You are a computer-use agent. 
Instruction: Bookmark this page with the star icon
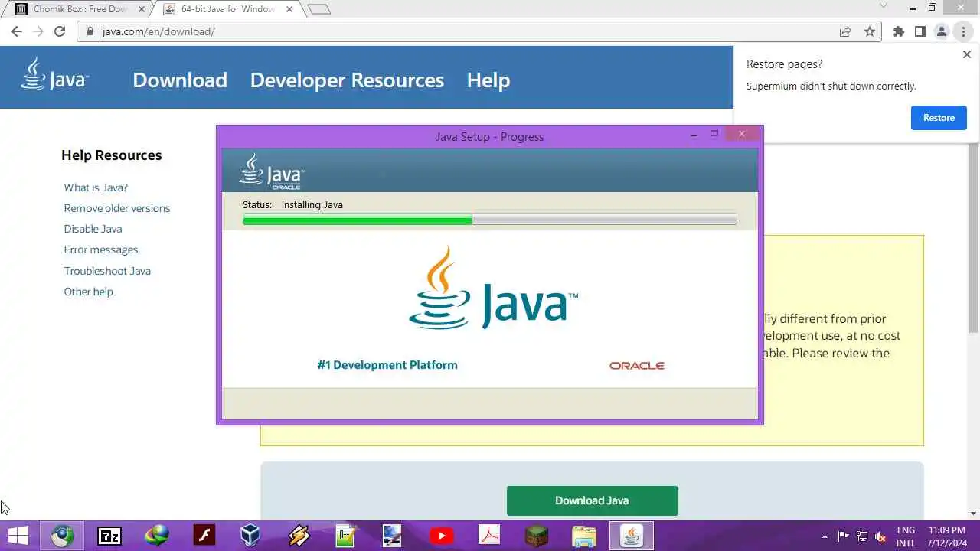[870, 32]
